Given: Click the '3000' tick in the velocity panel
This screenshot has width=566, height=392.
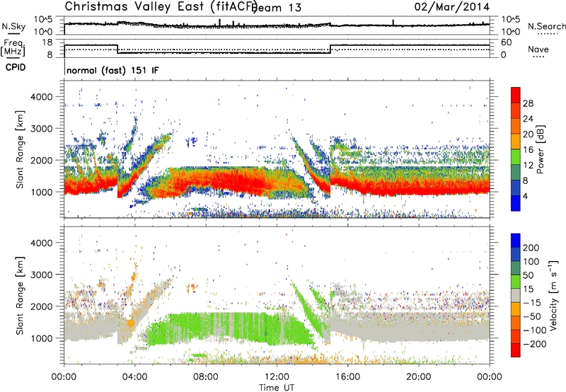Looking at the screenshot, I should click(x=41, y=275).
